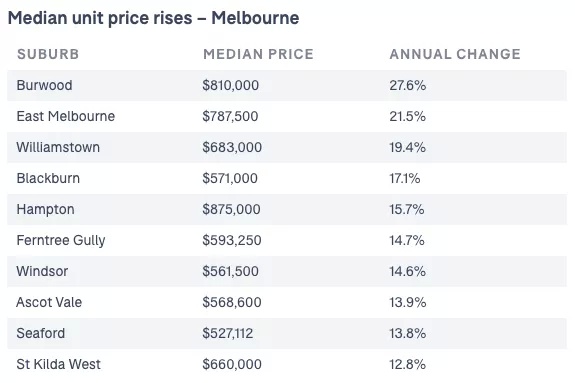Screen dimensions: 575x383
Task: Select the $875,000 Hampton price cell
Action: [x=231, y=209]
